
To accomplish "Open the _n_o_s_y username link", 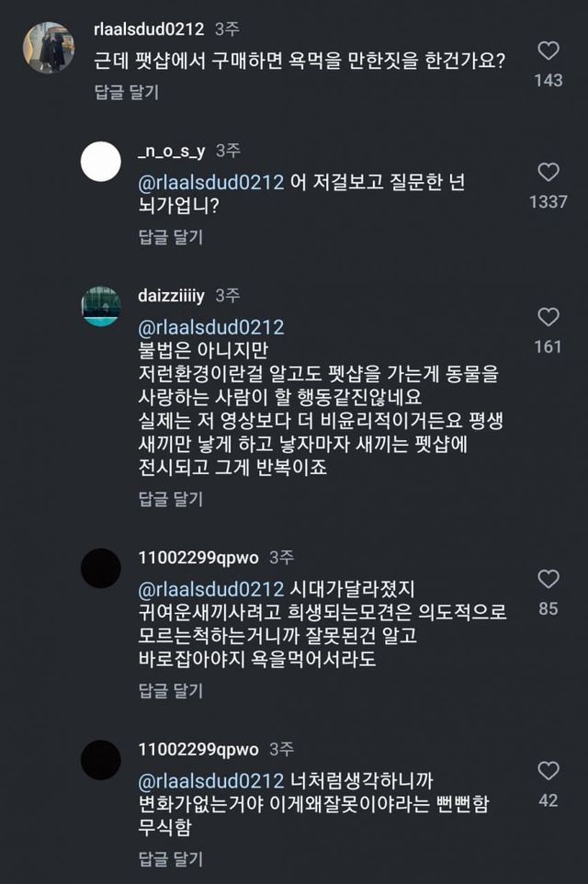I will pyautogui.click(x=170, y=150).
